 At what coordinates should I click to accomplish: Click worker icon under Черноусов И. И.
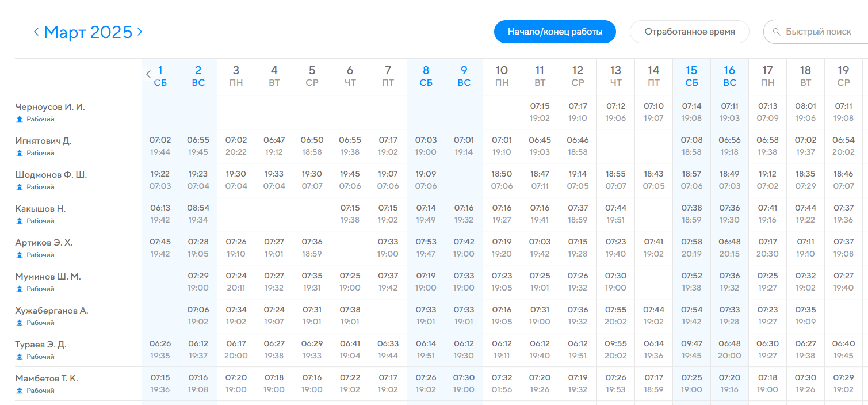[20, 119]
